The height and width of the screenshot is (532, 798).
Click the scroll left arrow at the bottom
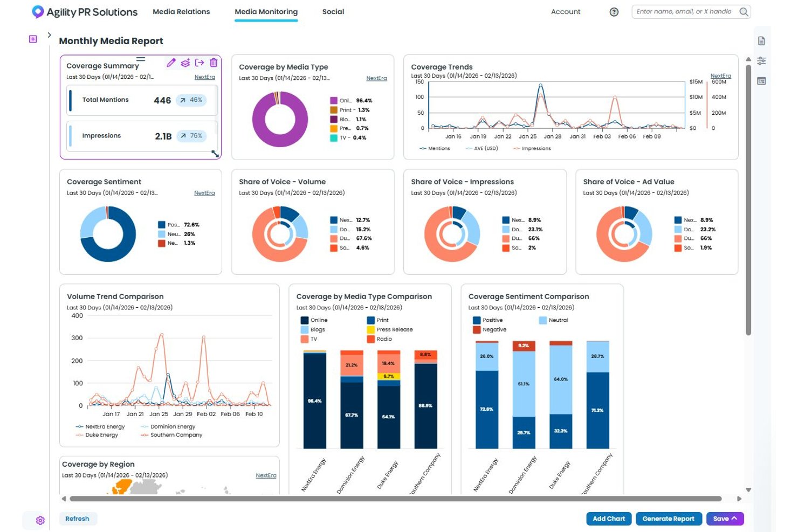64,499
